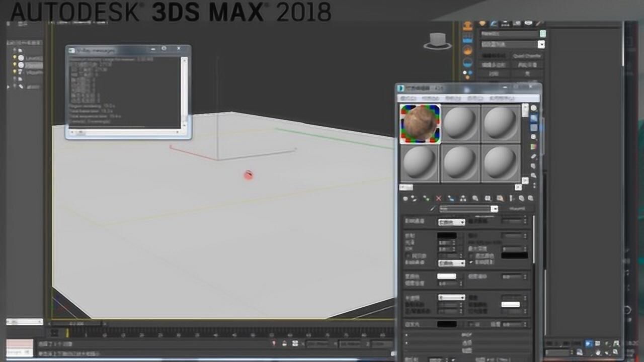Screen dimensions: 644x362
Task: Click object name field in Modify panel
Action: tap(510, 34)
